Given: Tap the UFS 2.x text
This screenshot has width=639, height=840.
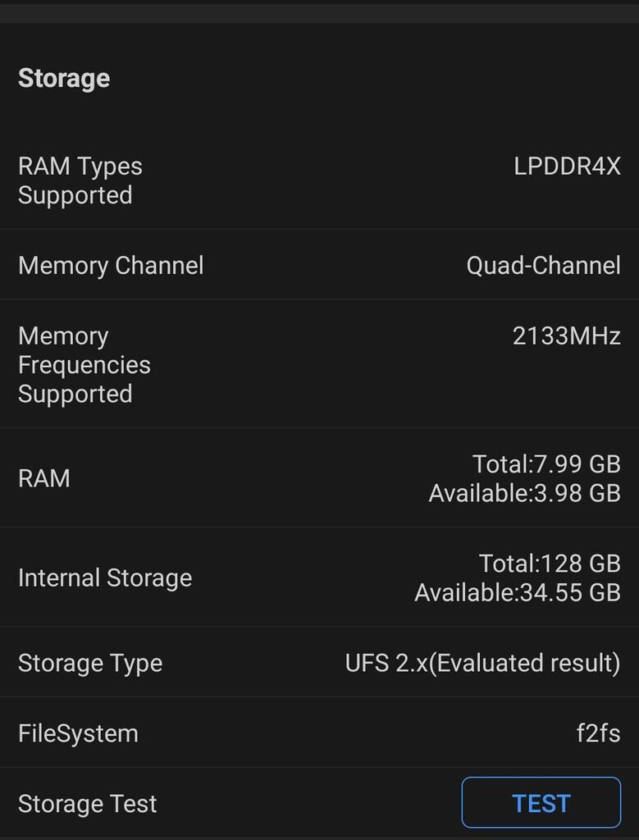Looking at the screenshot, I should click(386, 663).
